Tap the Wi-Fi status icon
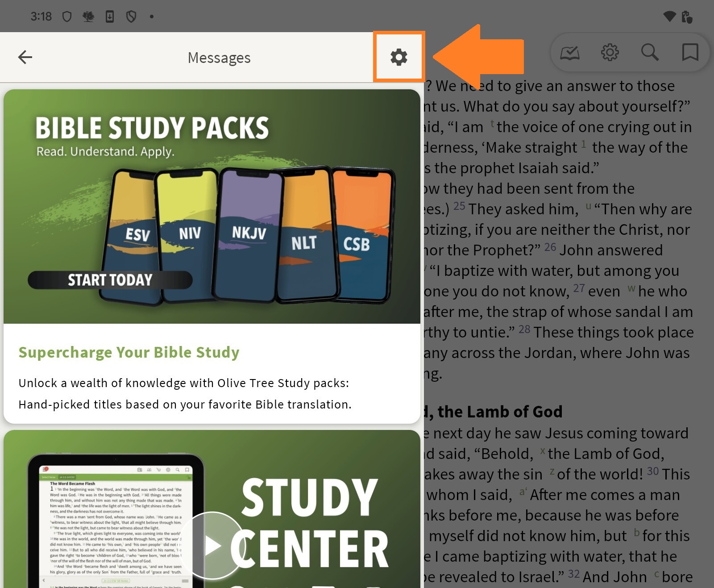 point(669,17)
